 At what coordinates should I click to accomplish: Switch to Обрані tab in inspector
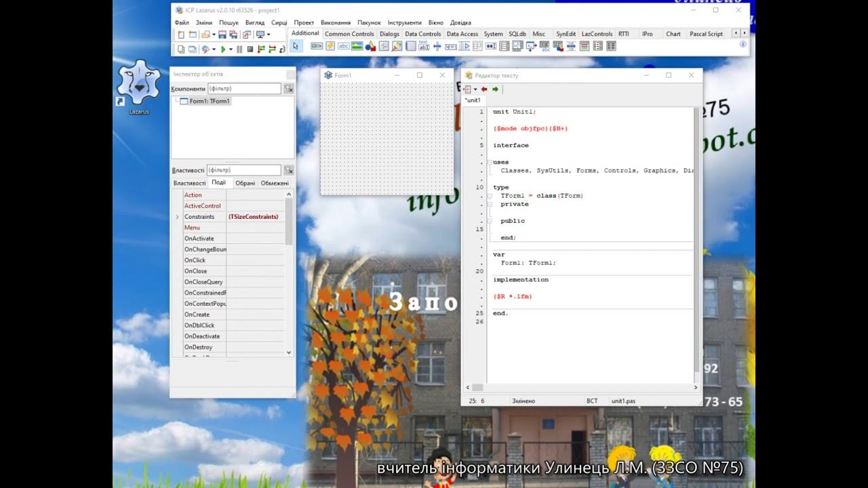click(x=245, y=183)
